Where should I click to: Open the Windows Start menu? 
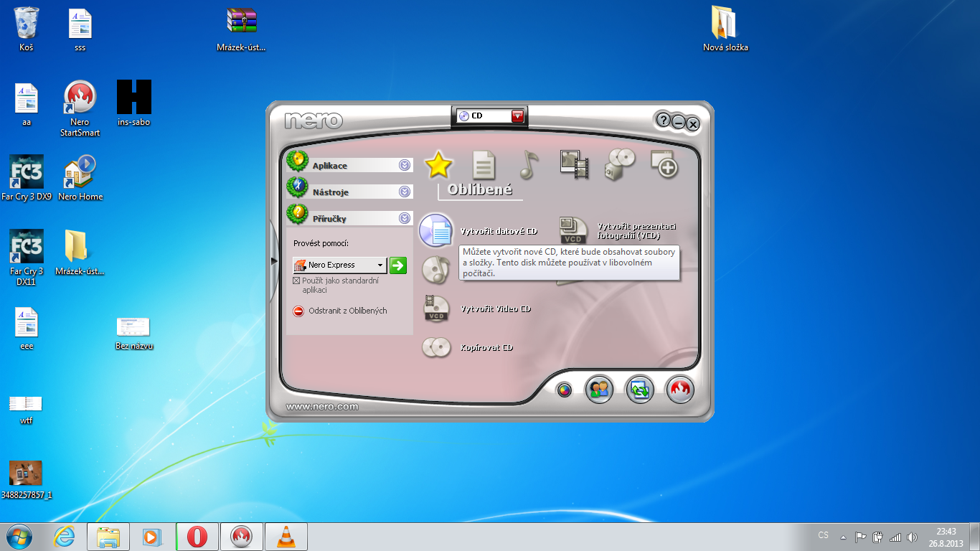tap(19, 537)
